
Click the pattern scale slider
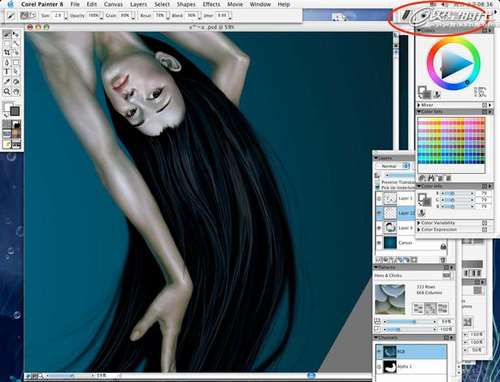(409, 329)
